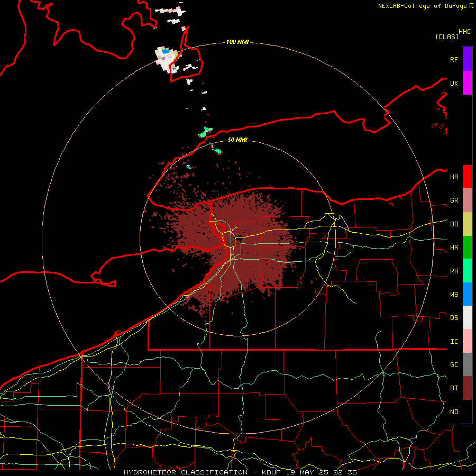This screenshot has width=476, height=476.
Task: Click the '50 NMI' range ring label
Action: (237, 140)
